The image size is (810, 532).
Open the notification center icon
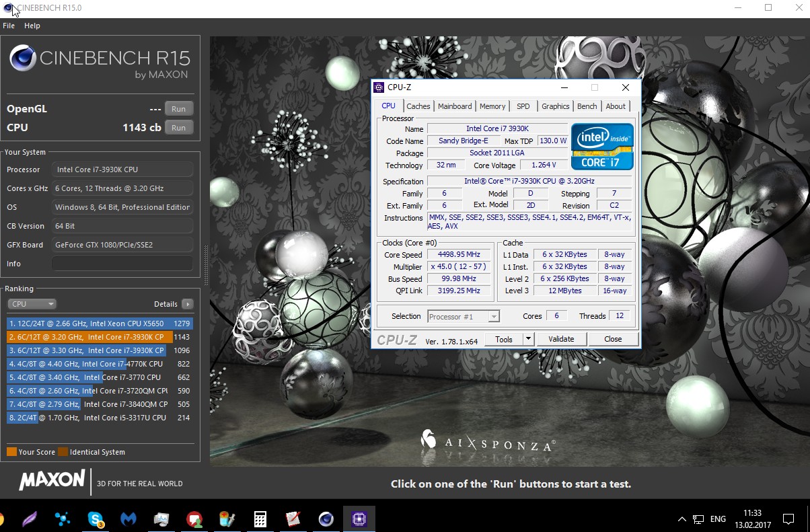(788, 519)
